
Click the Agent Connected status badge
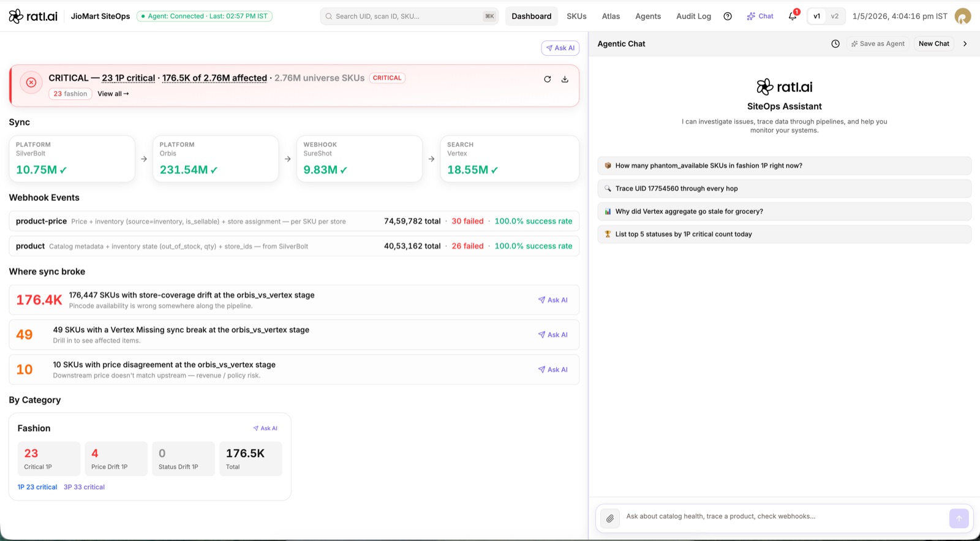click(x=205, y=16)
